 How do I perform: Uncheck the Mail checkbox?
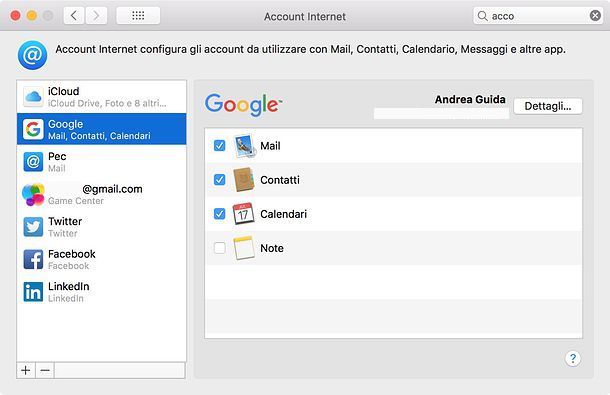219,146
